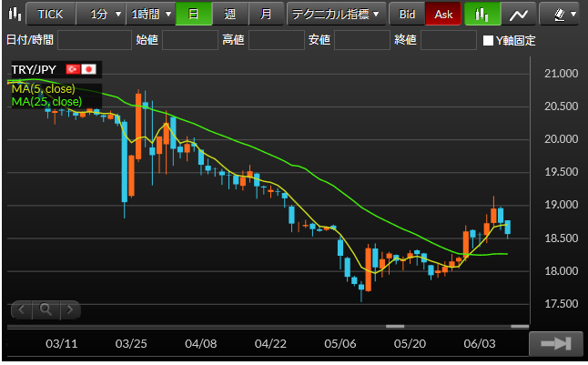Click the 03/25 date axis label
588x365 pixels.
tap(131, 344)
